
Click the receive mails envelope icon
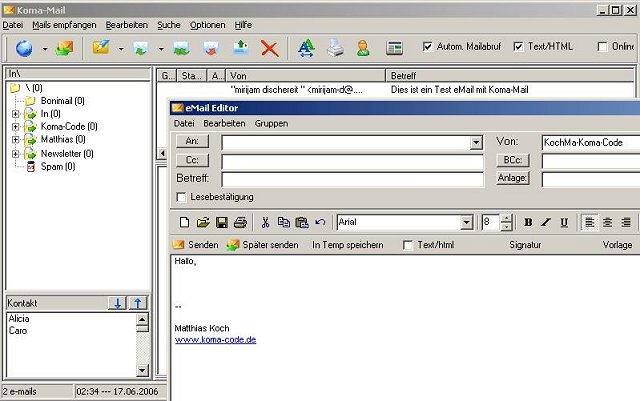[x=64, y=48]
